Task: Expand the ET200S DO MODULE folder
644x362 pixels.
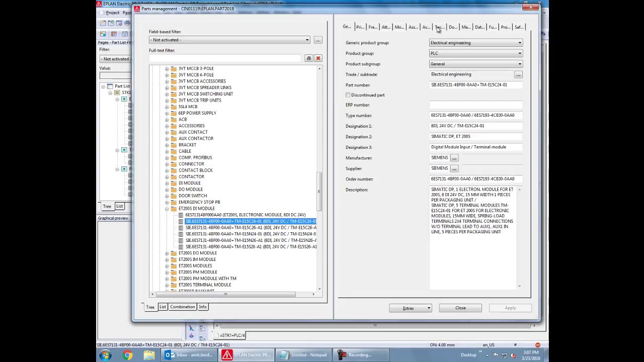Action: [167, 253]
